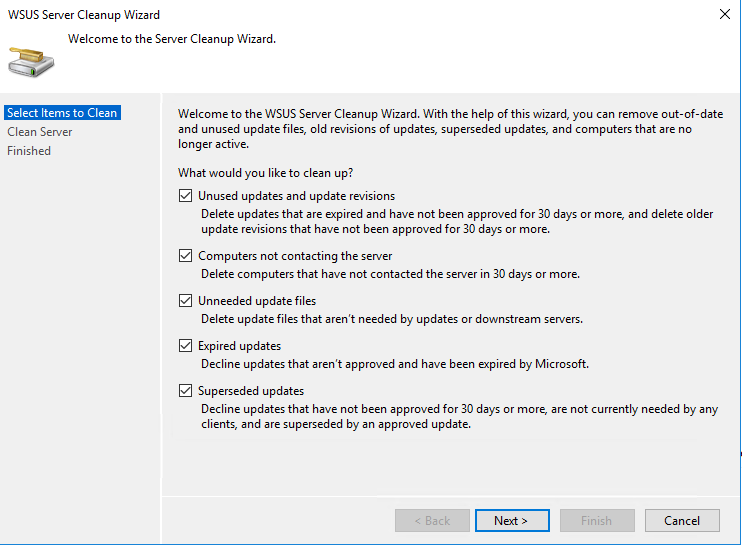Cancel the cleanup wizard

click(x=682, y=520)
